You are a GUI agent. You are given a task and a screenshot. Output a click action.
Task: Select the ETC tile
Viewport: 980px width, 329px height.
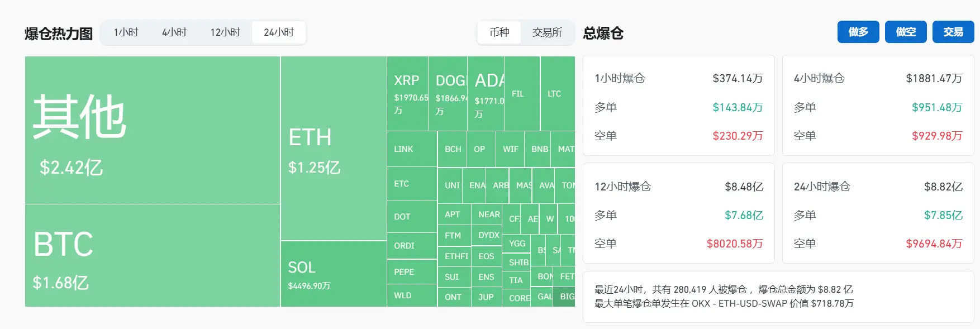[412, 184]
